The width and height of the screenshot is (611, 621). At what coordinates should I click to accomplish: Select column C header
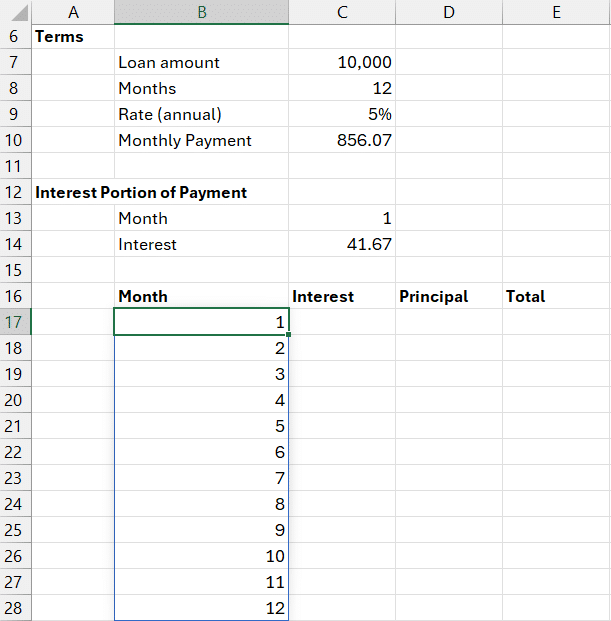click(342, 12)
